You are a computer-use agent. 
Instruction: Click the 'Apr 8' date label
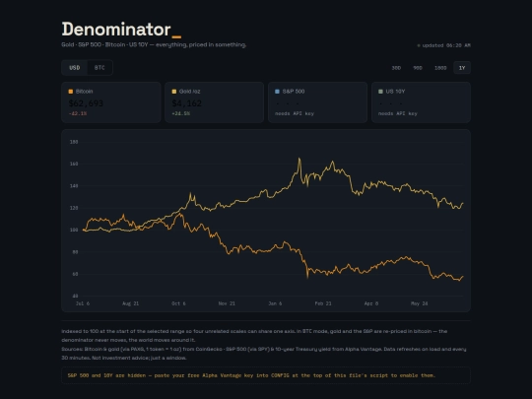tap(371, 303)
